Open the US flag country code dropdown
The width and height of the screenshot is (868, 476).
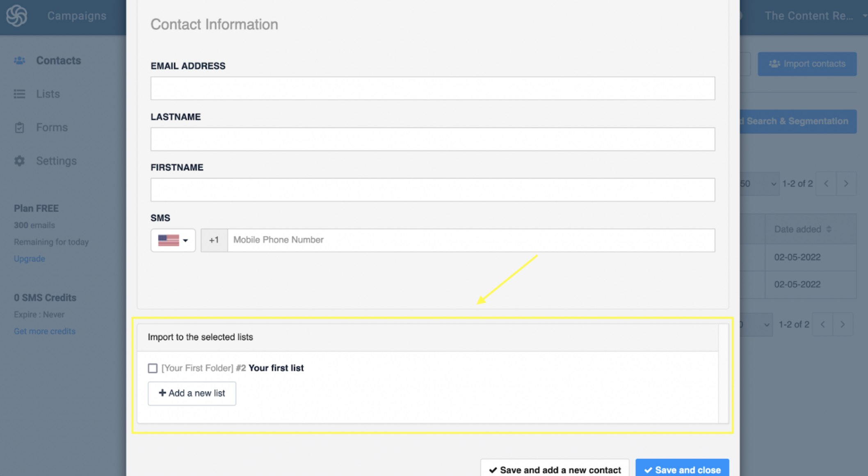click(x=173, y=240)
